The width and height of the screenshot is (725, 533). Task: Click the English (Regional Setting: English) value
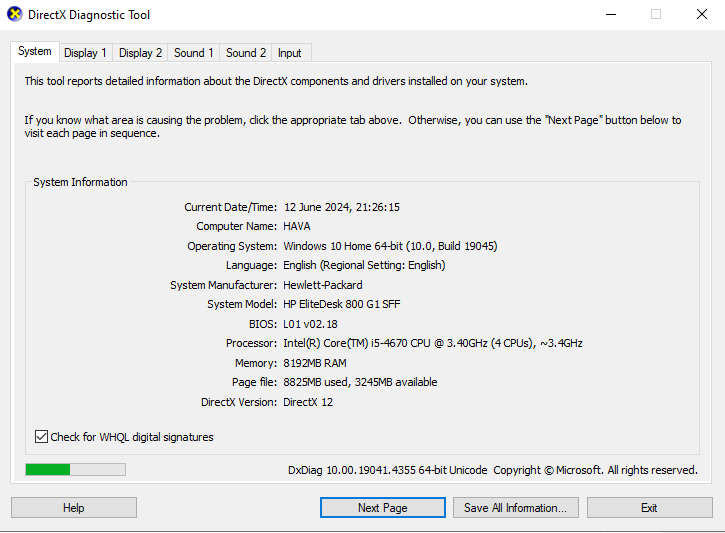[x=364, y=265]
